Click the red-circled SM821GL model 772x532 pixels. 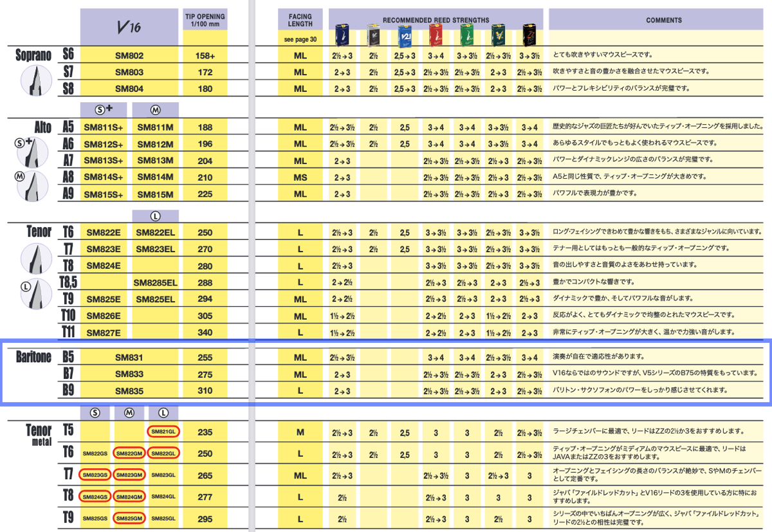(163, 432)
